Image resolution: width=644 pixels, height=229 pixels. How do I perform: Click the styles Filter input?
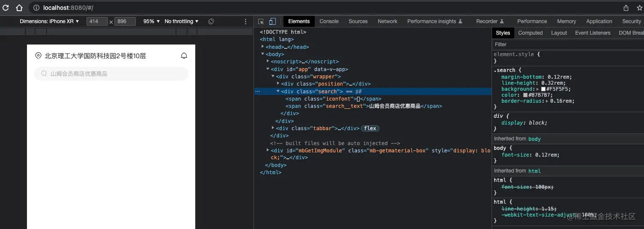(568, 45)
